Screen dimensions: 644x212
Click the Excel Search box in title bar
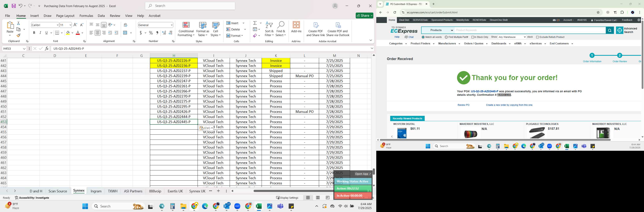(x=190, y=6)
